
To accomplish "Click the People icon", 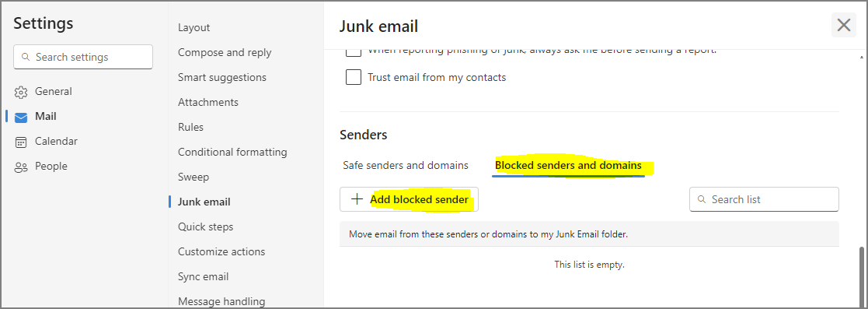I will point(21,167).
